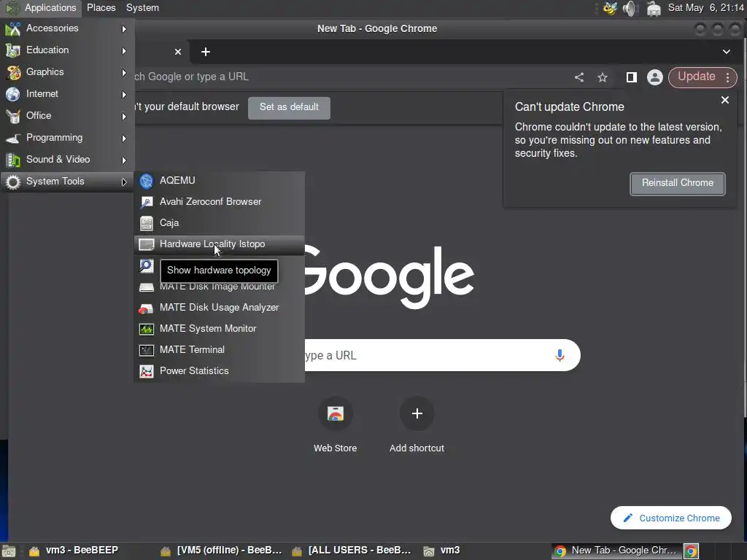Click the Add shortcut plus button
The height and width of the screenshot is (560, 747).
[417, 413]
